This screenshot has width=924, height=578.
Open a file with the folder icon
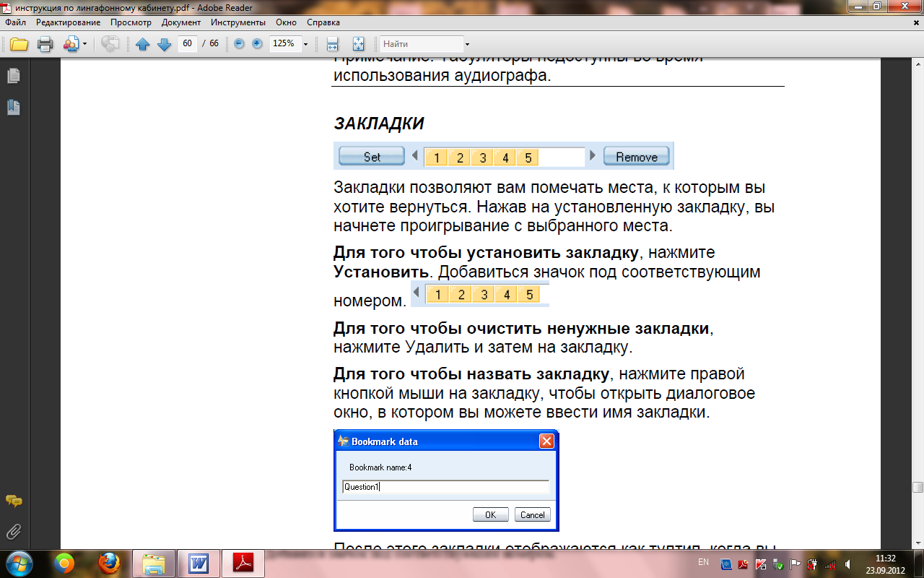[x=19, y=44]
